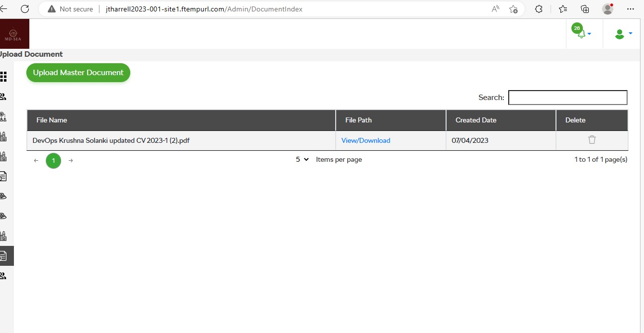Open the green user account icon
Image resolution: width=644 pixels, height=333 pixels.
(619, 34)
